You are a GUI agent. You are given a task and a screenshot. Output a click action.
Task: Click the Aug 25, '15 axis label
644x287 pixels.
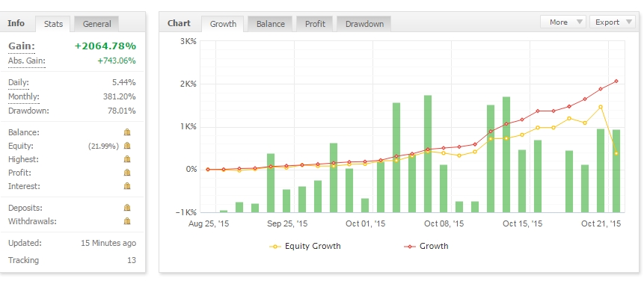click(209, 223)
